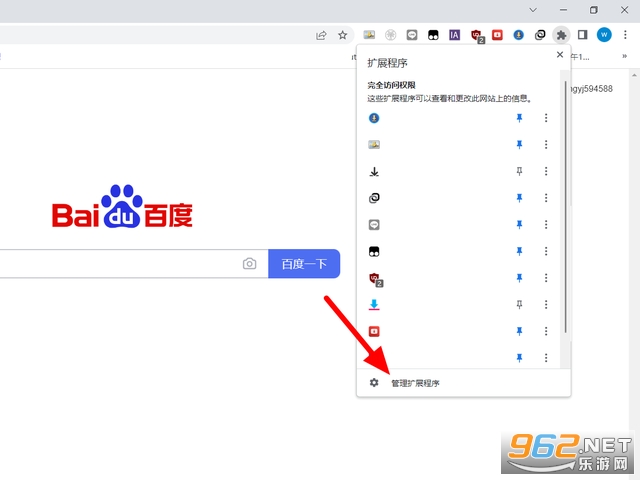Select the red shield extension in the list

point(375,278)
